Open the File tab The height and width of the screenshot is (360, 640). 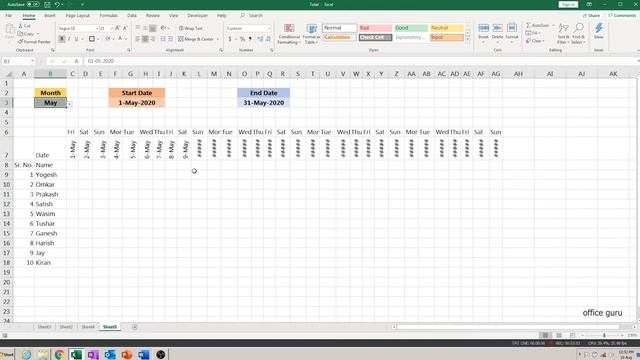pyautogui.click(x=9, y=16)
